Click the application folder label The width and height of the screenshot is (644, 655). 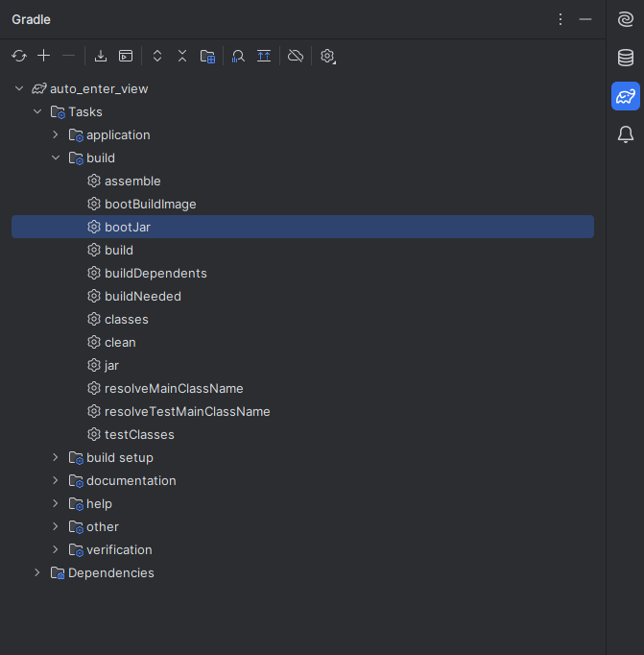tap(118, 135)
